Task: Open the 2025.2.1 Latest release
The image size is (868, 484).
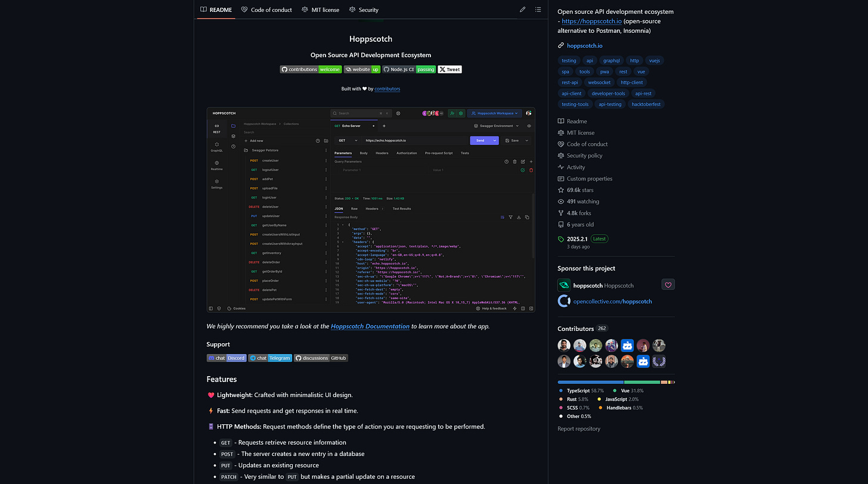Action: [583, 239]
